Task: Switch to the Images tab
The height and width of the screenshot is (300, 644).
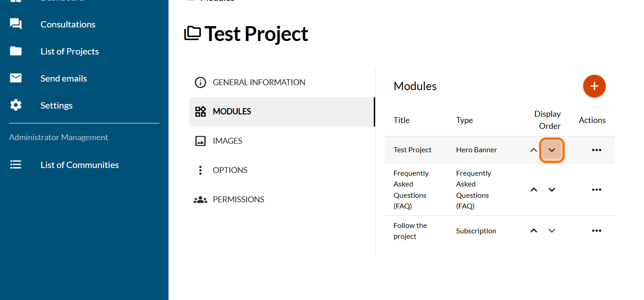Action: (227, 141)
